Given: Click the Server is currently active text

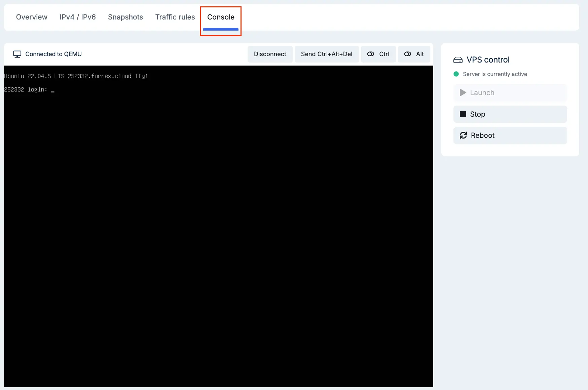Looking at the screenshot, I should [495, 74].
